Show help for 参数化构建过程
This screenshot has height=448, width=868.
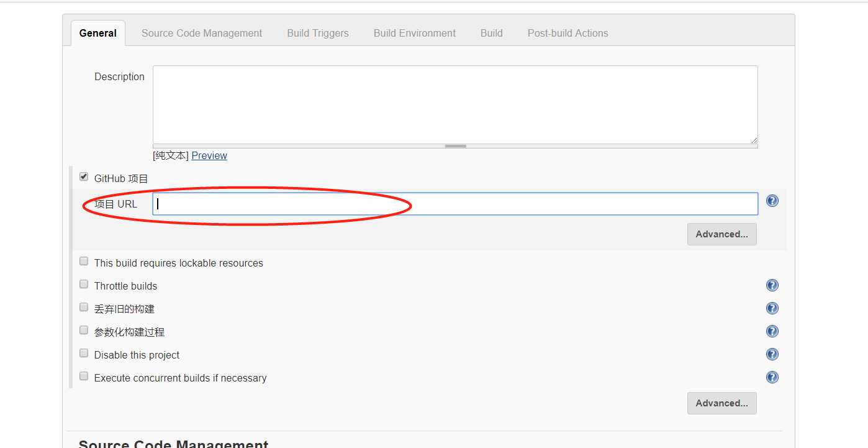click(x=772, y=331)
